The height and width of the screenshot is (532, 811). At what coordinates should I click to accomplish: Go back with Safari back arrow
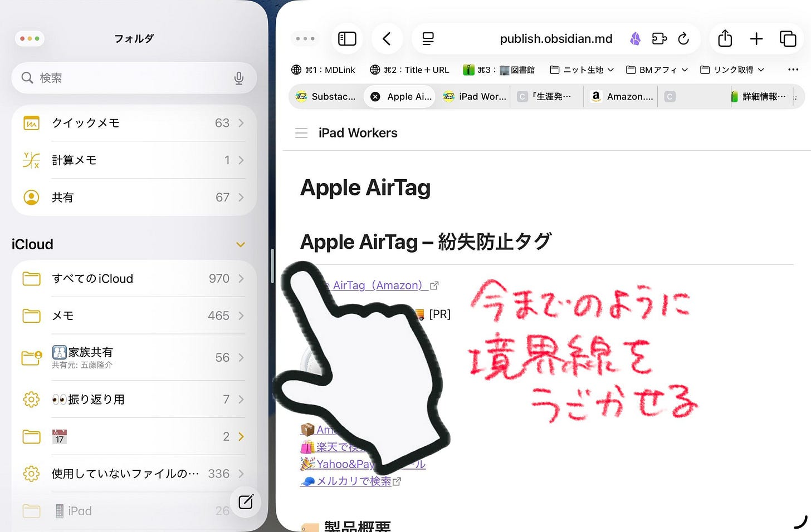[x=387, y=38]
